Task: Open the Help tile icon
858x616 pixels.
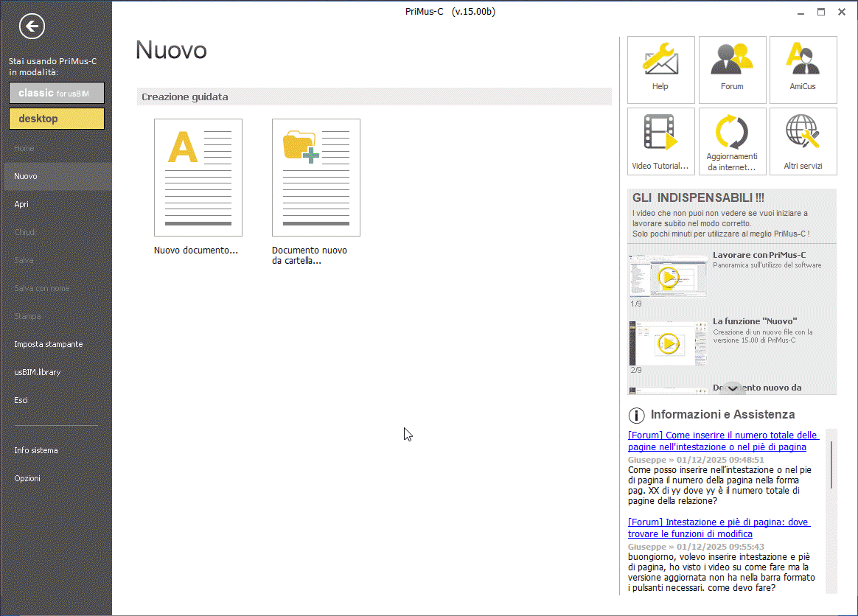Action: [660, 61]
